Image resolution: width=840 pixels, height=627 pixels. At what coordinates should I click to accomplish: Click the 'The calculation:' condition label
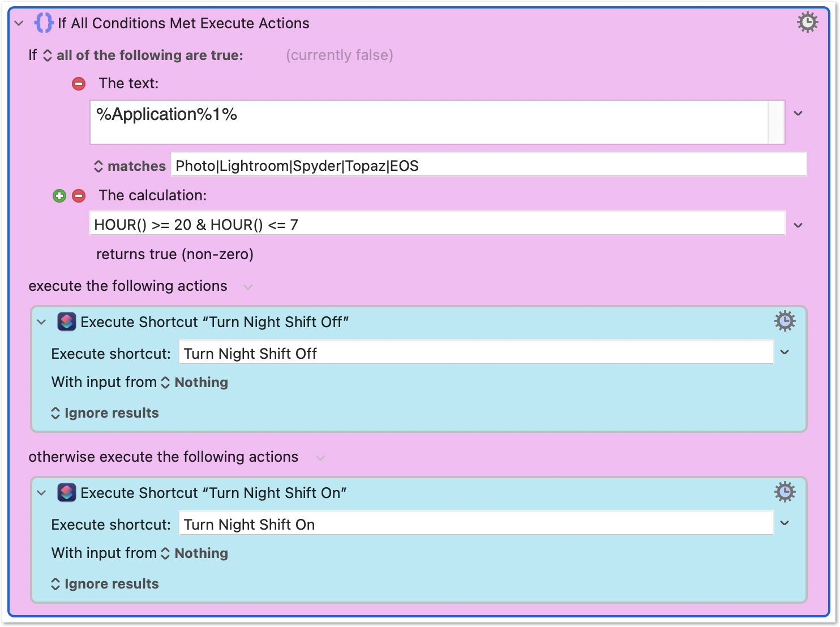(x=153, y=196)
